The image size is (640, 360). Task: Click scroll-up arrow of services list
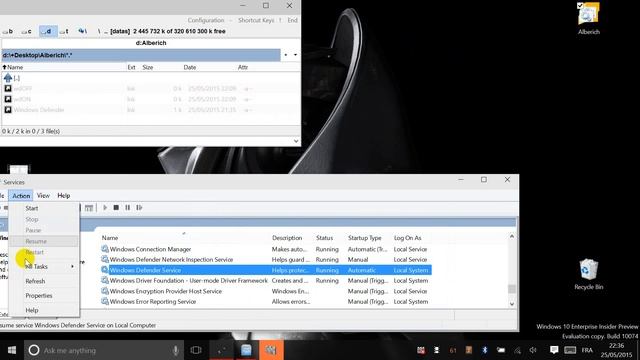pyautogui.click(x=512, y=237)
